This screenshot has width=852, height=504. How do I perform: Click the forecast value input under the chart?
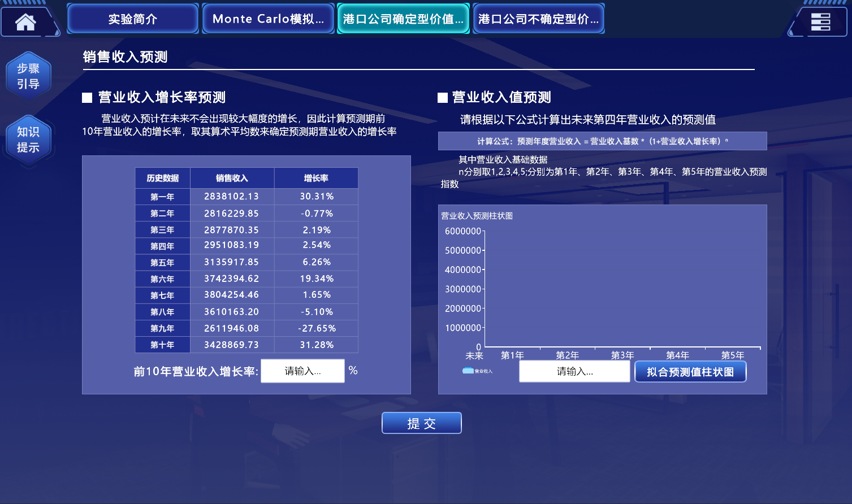tap(574, 371)
